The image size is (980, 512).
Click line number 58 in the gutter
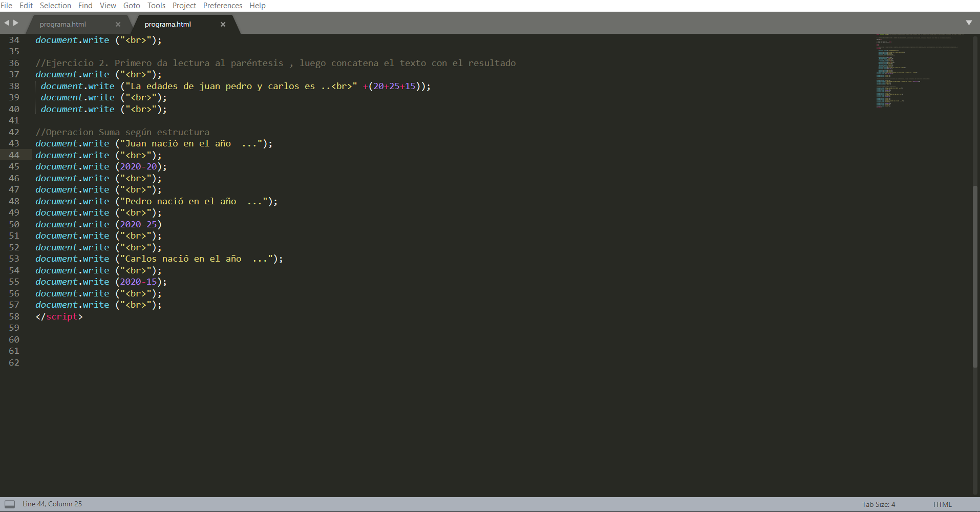click(14, 316)
